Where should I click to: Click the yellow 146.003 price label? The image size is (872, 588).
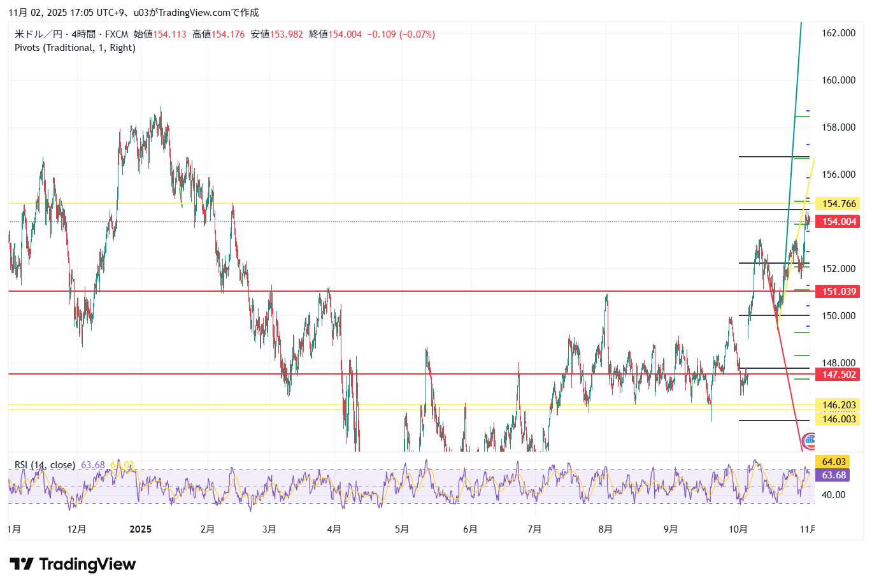pos(838,419)
